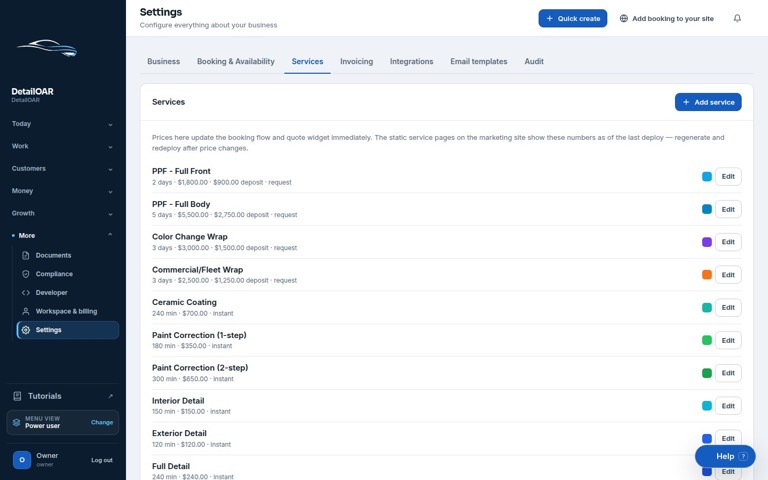Click the PPF - Full Body color swatch
Image resolution: width=768 pixels, height=480 pixels.
click(707, 209)
